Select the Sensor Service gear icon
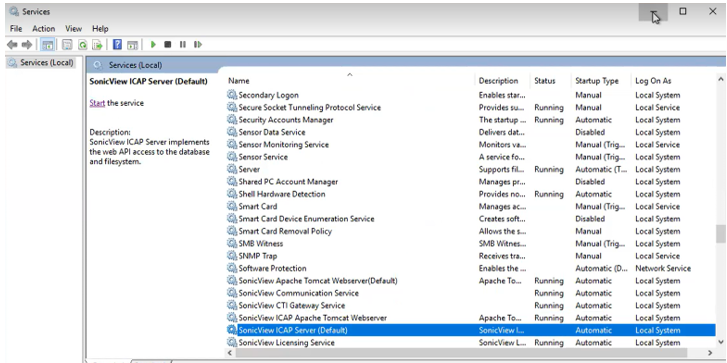The image size is (727, 363). coord(231,157)
